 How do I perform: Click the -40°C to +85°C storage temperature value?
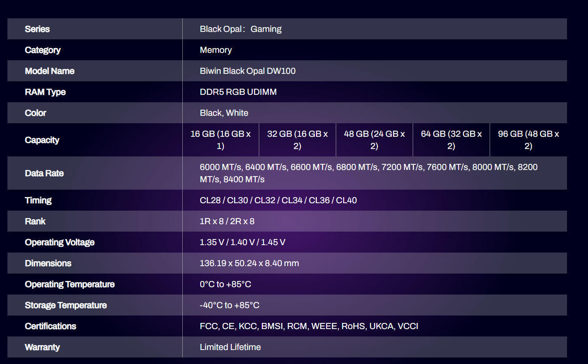click(230, 305)
